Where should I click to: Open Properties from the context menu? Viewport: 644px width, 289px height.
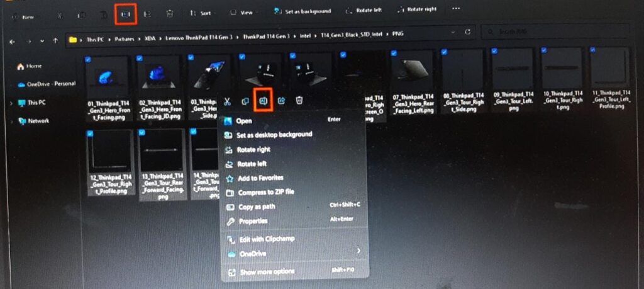294,221
